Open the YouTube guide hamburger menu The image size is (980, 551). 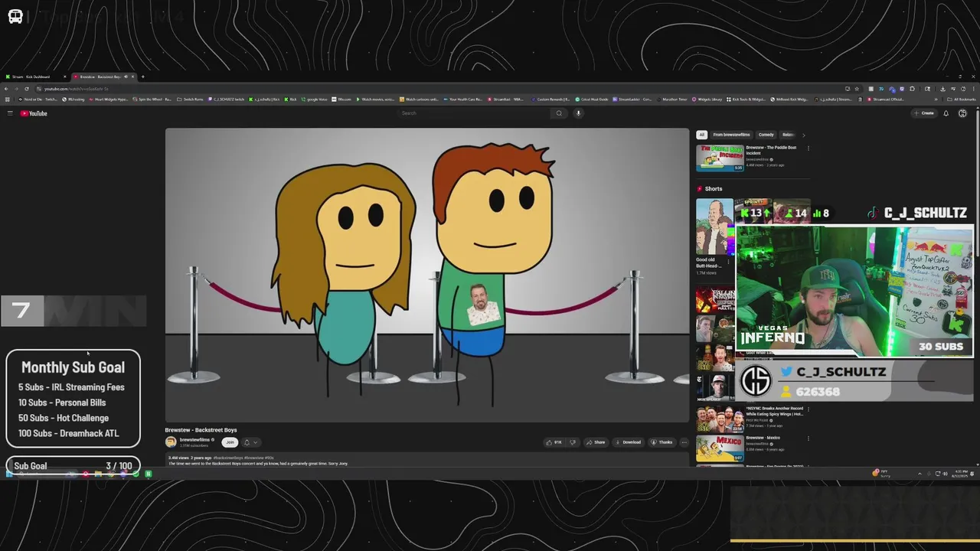coord(10,113)
